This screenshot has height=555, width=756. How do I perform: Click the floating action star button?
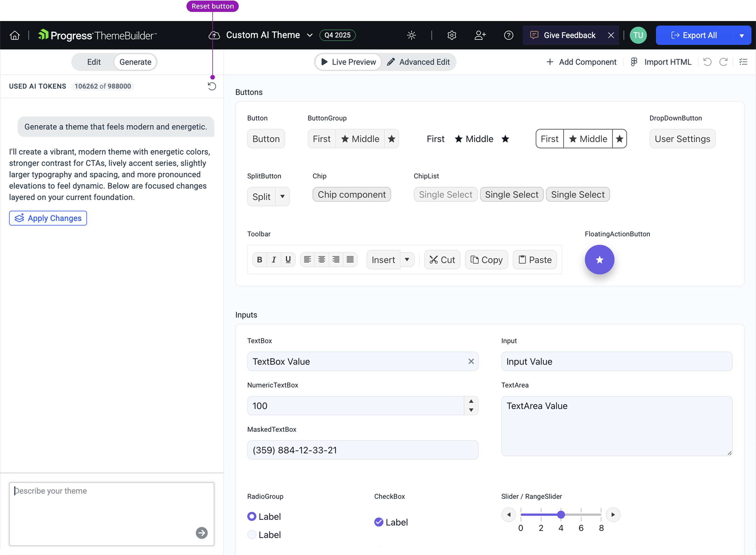pos(599,260)
